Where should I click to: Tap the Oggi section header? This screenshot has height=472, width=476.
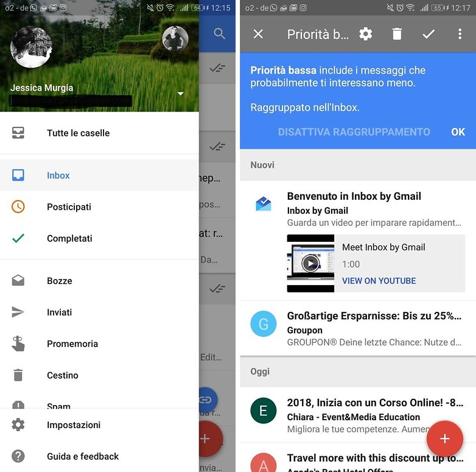click(x=358, y=372)
